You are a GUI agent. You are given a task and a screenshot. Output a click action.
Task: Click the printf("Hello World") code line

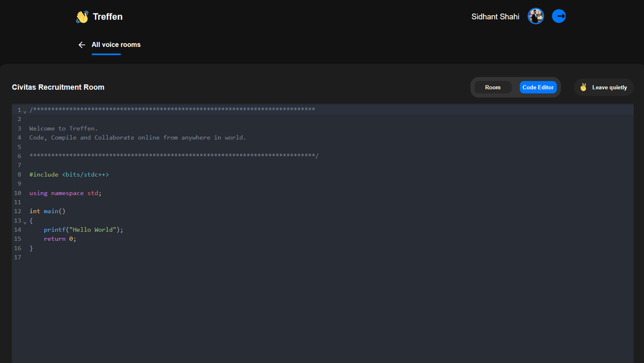click(84, 229)
